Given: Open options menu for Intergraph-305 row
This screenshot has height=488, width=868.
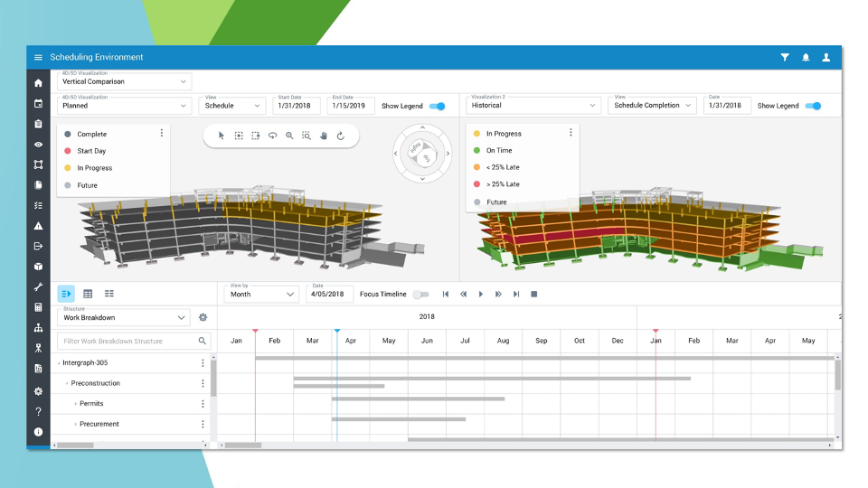Looking at the screenshot, I should pos(203,363).
